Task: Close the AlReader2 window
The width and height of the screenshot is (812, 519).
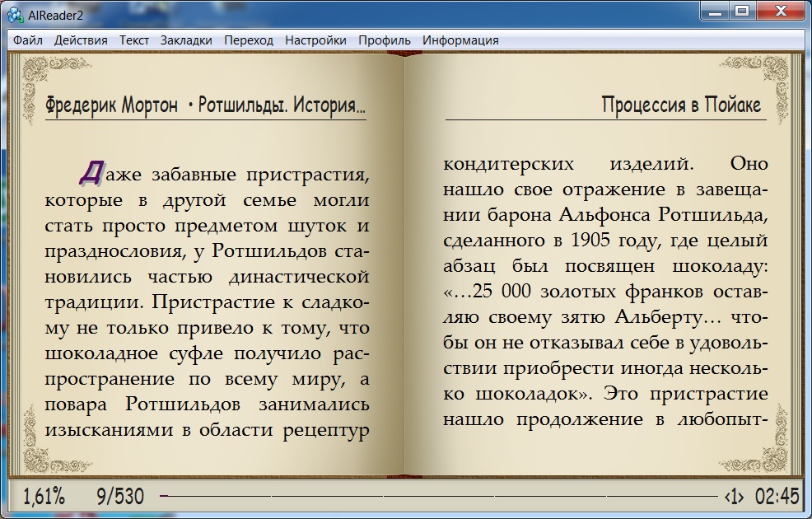Action: click(781, 11)
